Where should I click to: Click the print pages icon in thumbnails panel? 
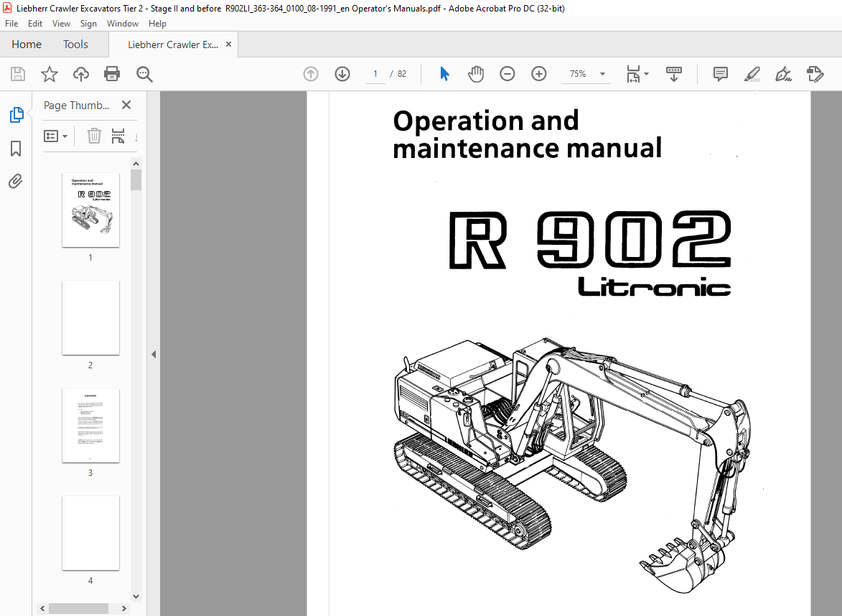118,136
